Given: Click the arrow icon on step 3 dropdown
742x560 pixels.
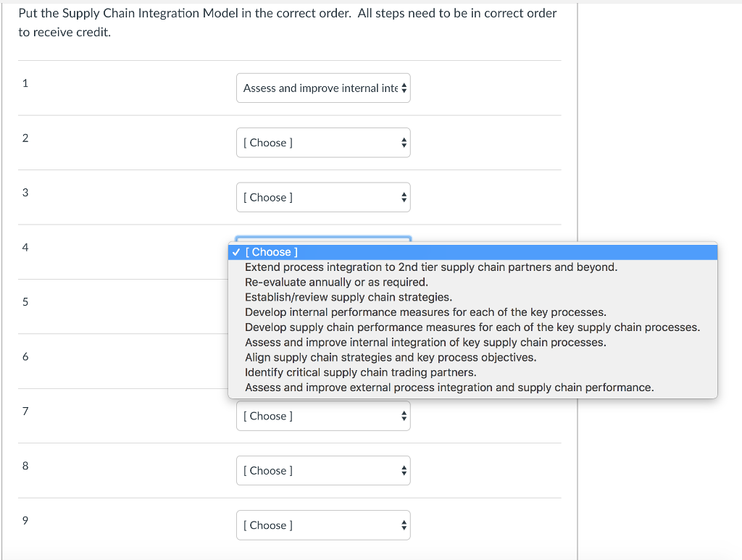Looking at the screenshot, I should point(404,197).
